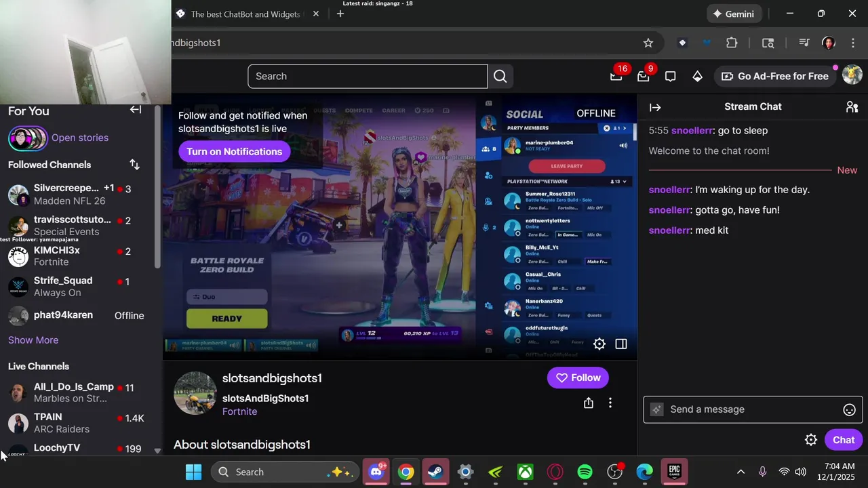
Task: Open Silvercreepe... Madden NFL 26 channel
Action: [80, 194]
